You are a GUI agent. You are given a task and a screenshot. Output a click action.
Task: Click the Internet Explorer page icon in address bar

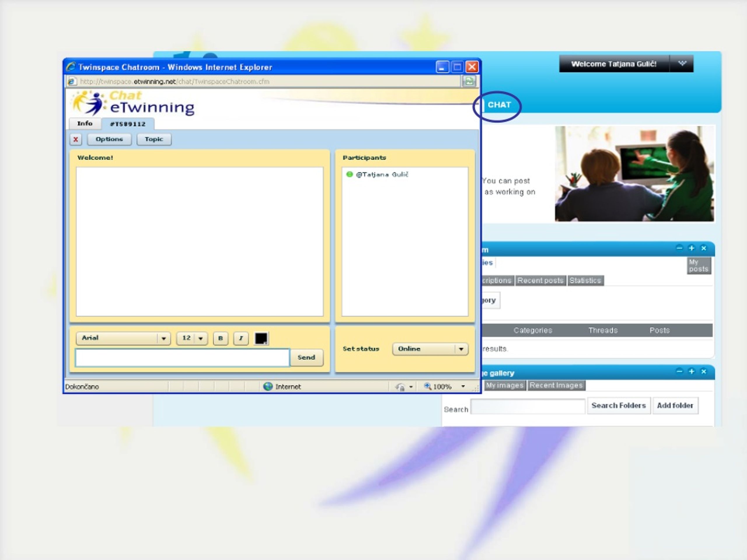coord(72,81)
